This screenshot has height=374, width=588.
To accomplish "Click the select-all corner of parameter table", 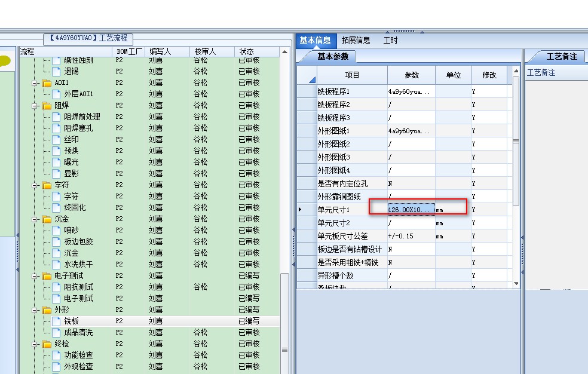I will 307,75.
